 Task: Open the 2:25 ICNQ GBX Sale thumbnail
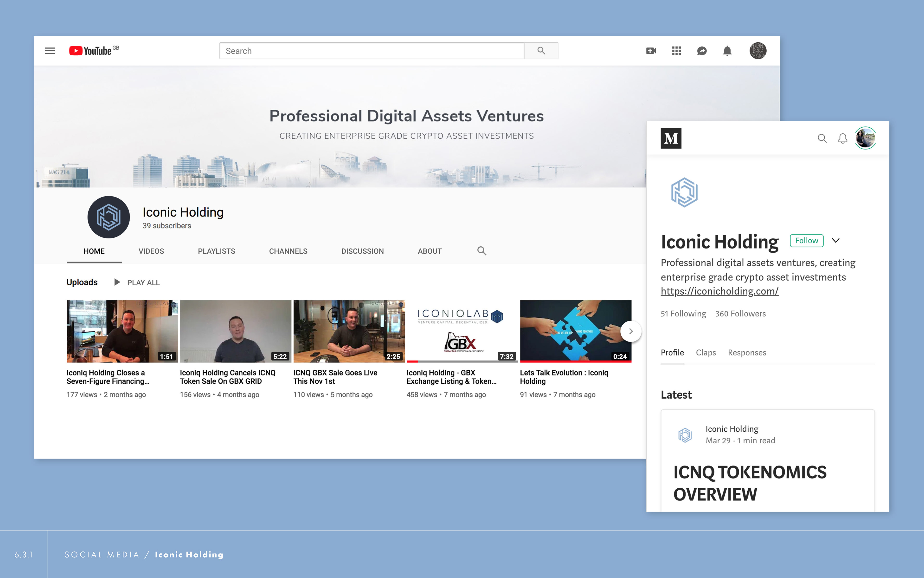click(349, 331)
